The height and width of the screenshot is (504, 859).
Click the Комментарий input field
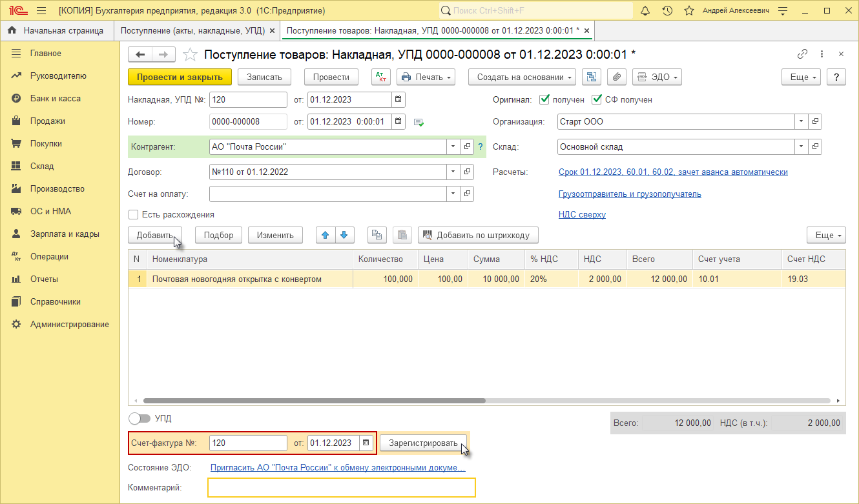pos(342,487)
